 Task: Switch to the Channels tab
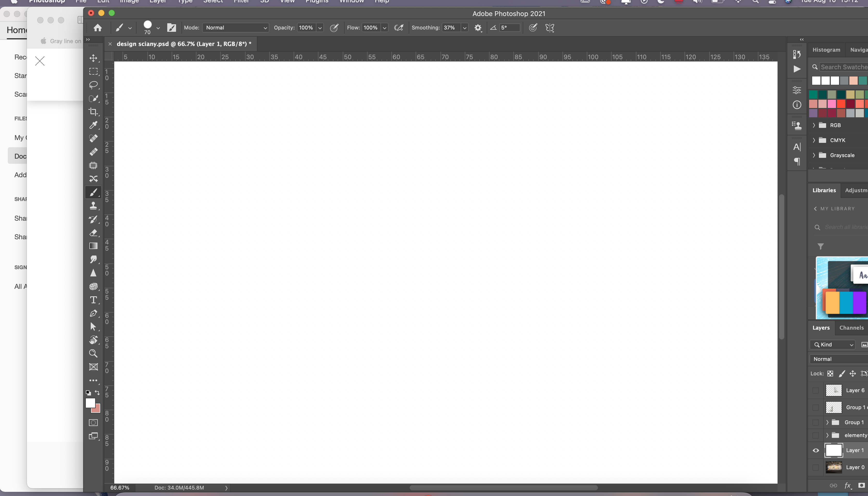(x=851, y=328)
